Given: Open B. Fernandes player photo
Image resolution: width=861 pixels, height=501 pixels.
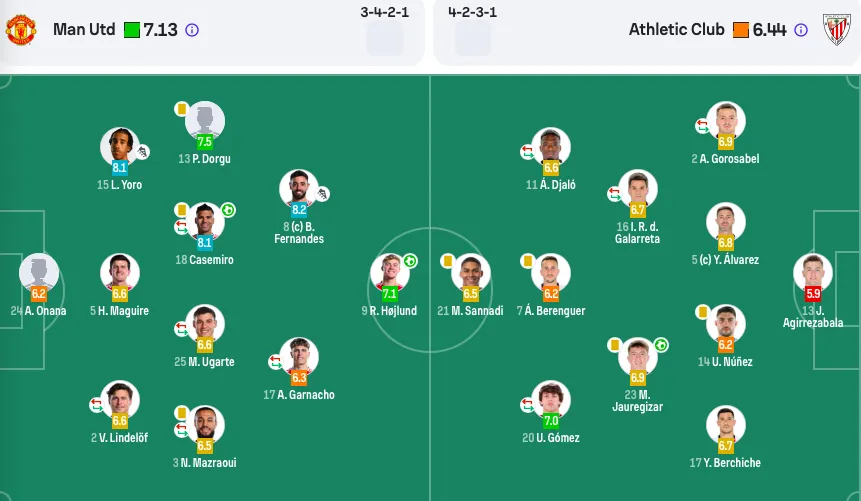Looking at the screenshot, I should click(299, 188).
